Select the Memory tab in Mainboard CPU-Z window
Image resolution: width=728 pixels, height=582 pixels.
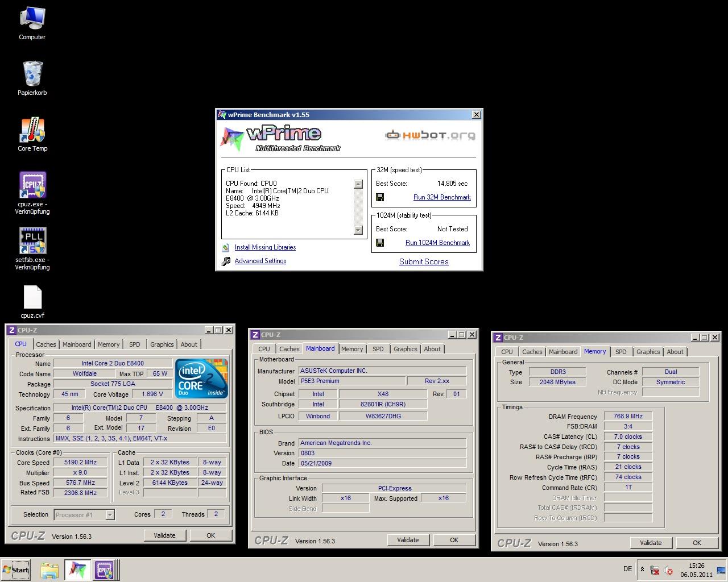pyautogui.click(x=352, y=349)
